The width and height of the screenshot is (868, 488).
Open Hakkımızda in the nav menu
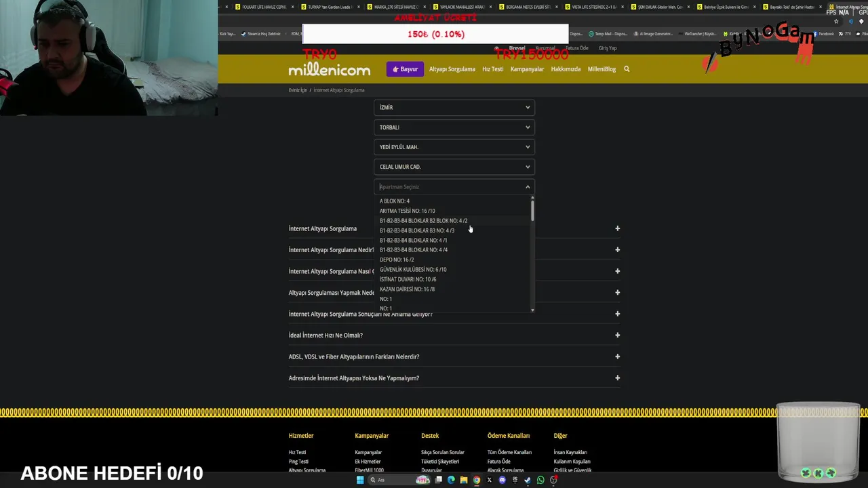tap(566, 69)
